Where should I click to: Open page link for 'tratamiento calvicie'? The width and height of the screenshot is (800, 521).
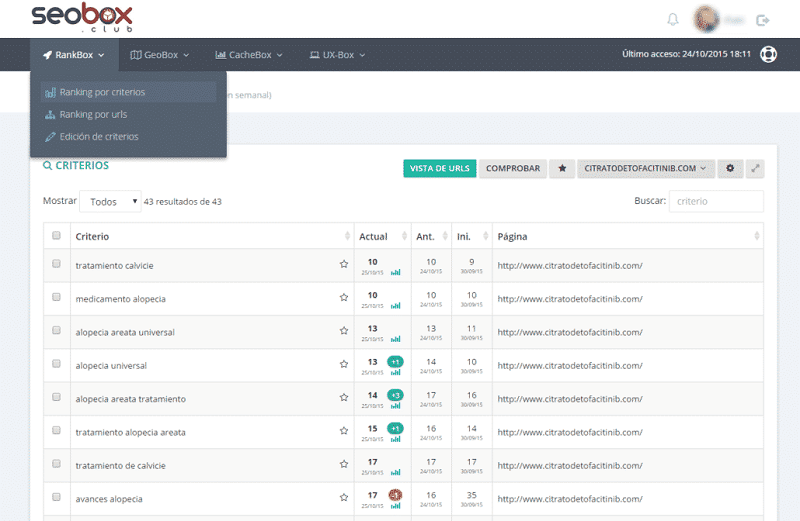click(x=570, y=265)
